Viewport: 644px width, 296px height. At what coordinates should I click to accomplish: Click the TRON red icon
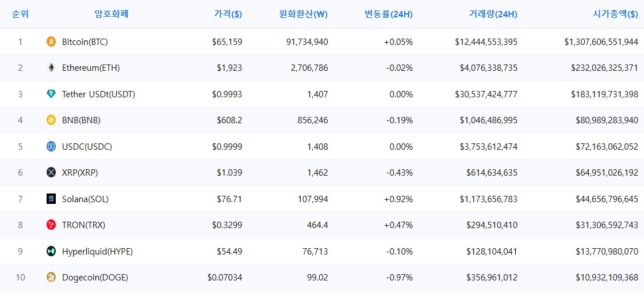(x=51, y=225)
